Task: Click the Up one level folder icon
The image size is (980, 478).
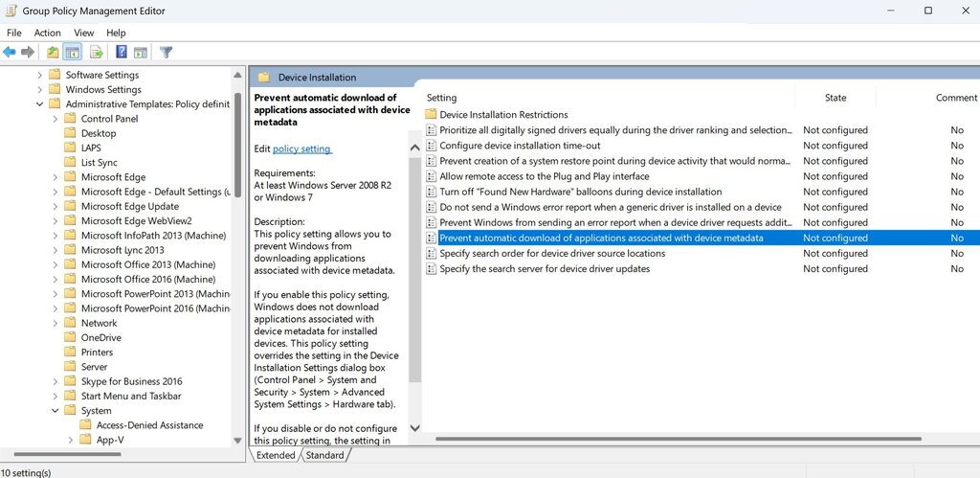Action: (x=54, y=52)
